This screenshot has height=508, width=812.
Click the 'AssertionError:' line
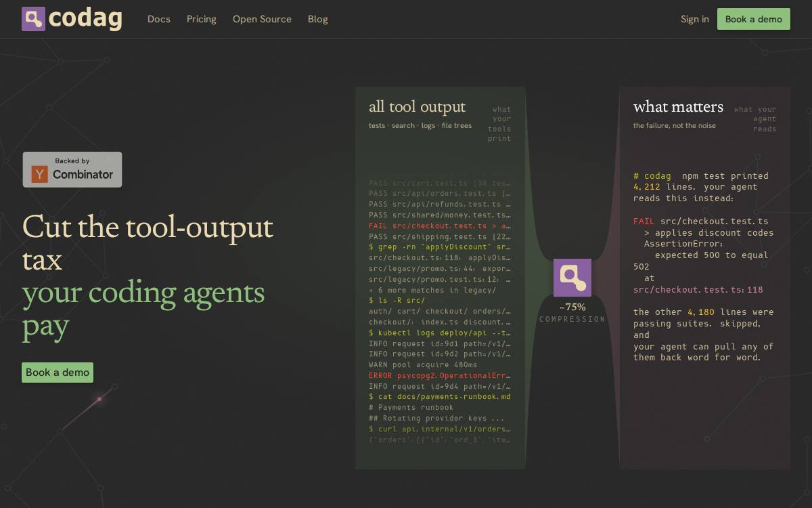click(683, 244)
